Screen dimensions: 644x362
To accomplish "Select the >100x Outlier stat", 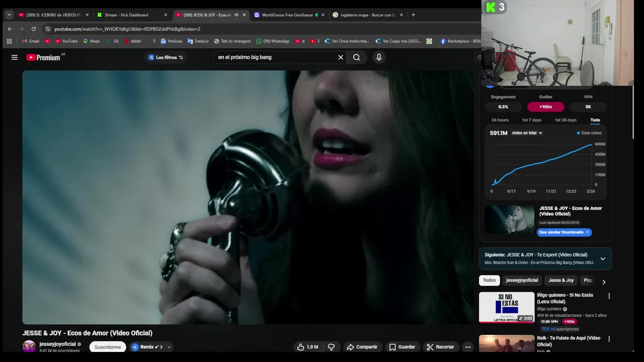I will (545, 107).
